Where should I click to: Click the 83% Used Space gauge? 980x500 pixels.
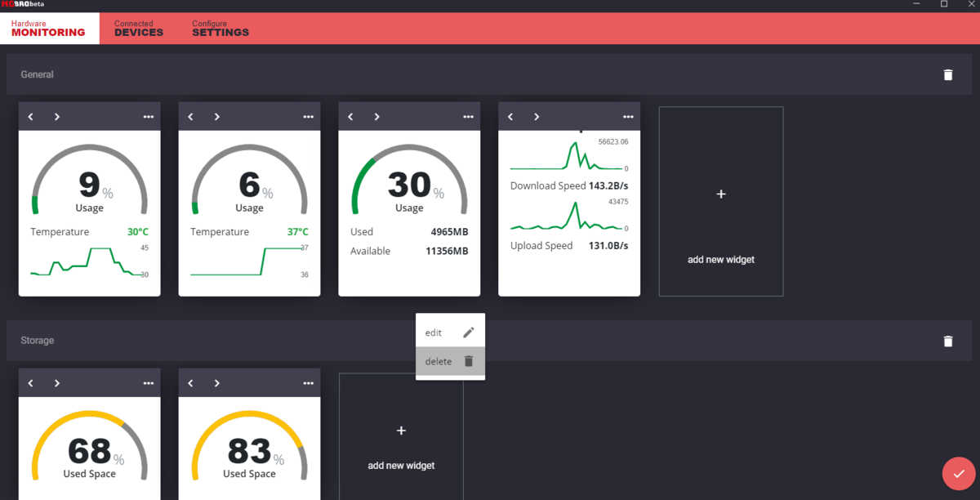250,445
